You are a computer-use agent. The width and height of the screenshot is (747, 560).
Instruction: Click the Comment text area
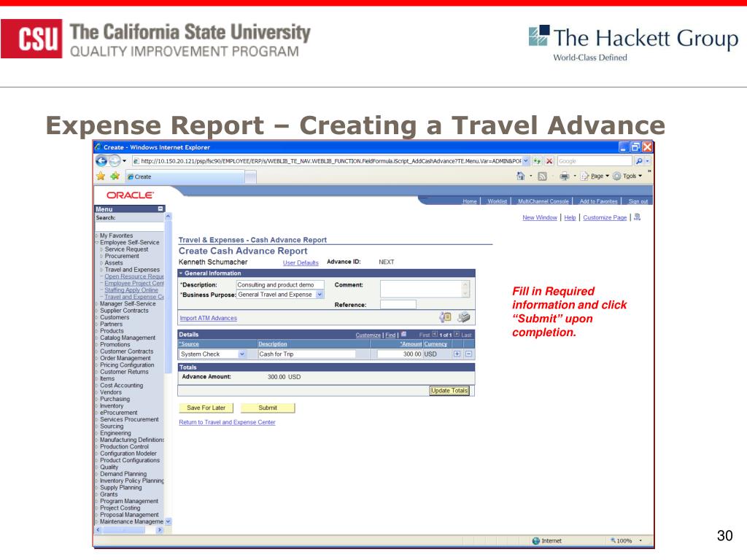[x=425, y=289]
